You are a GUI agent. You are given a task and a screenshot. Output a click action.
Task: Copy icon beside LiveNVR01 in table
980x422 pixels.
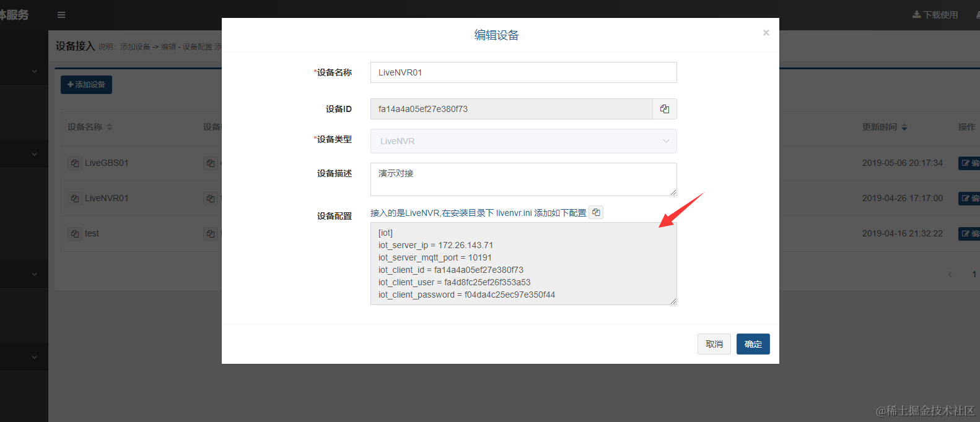coord(75,199)
